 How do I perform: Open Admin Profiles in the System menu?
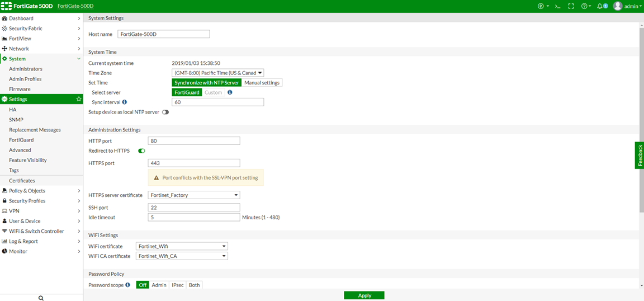(25, 79)
